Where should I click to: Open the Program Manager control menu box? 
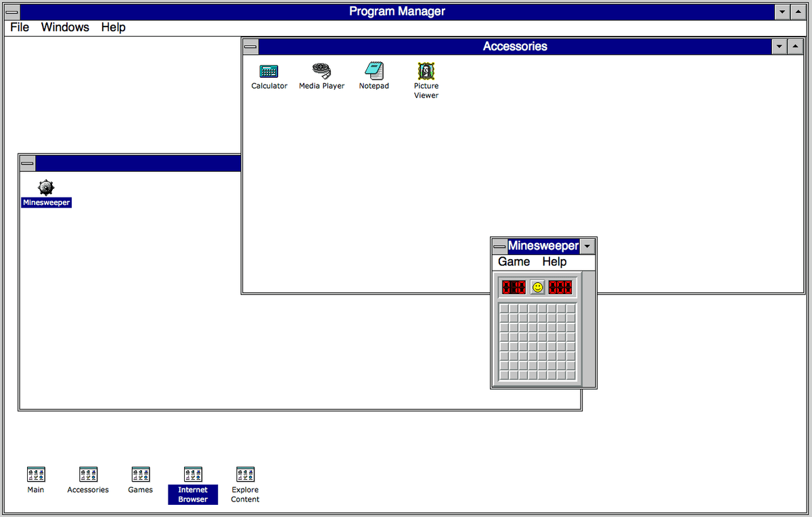tap(11, 12)
